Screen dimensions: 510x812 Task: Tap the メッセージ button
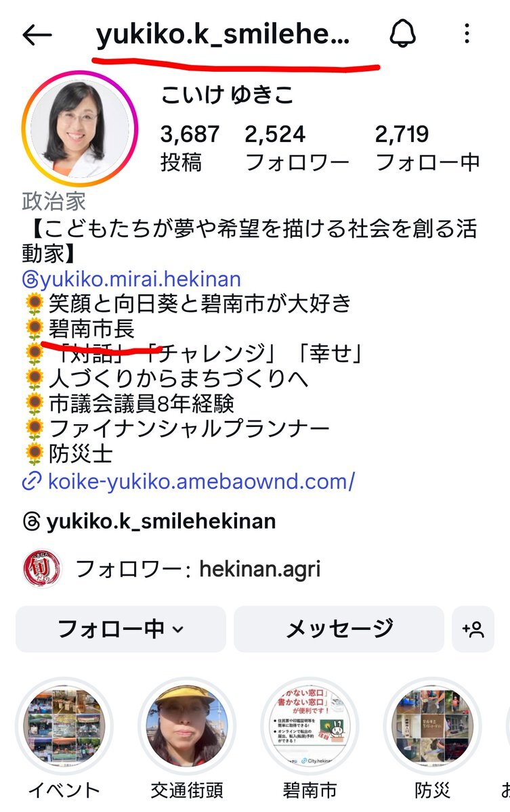(339, 629)
